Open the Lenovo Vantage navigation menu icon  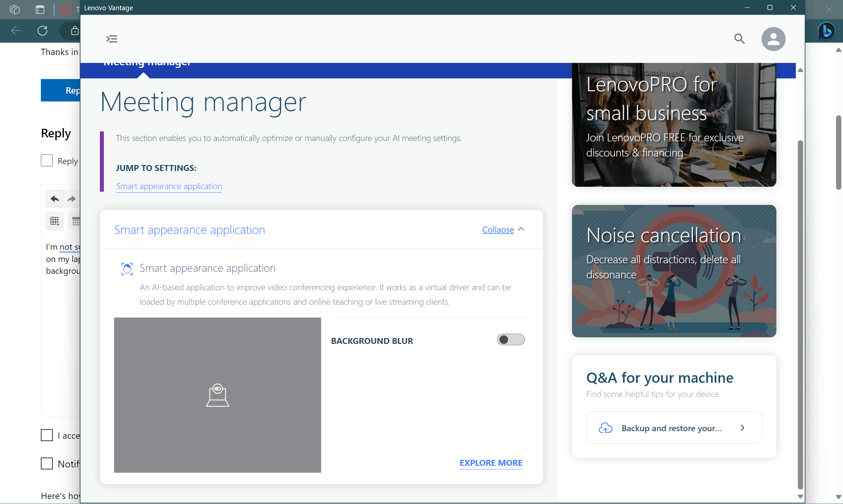(112, 39)
